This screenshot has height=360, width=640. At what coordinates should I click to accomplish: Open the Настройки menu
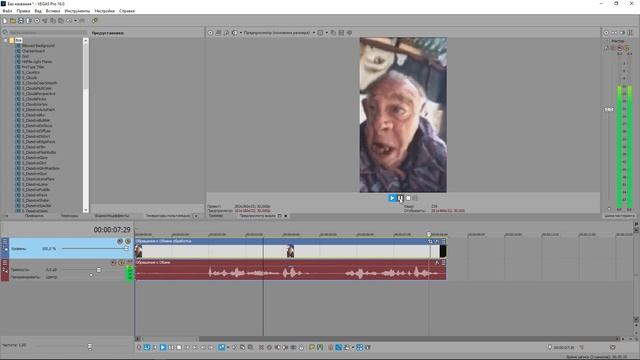coord(104,11)
